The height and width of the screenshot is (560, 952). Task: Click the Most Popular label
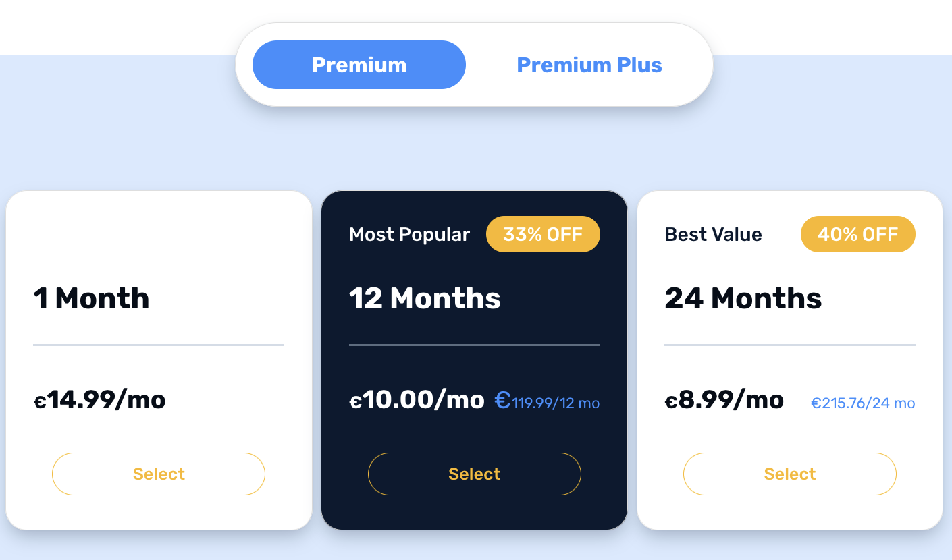click(409, 235)
